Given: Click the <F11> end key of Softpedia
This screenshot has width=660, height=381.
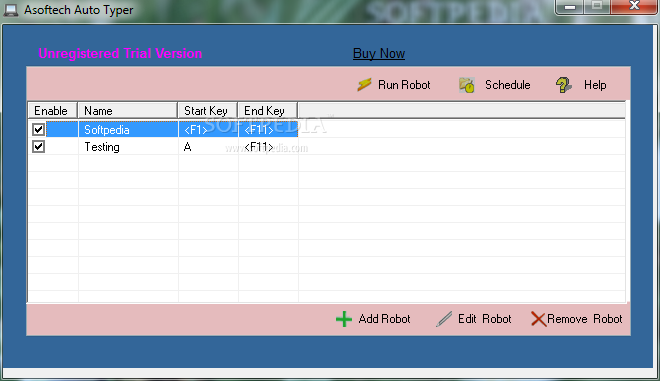Looking at the screenshot, I should point(259,130).
